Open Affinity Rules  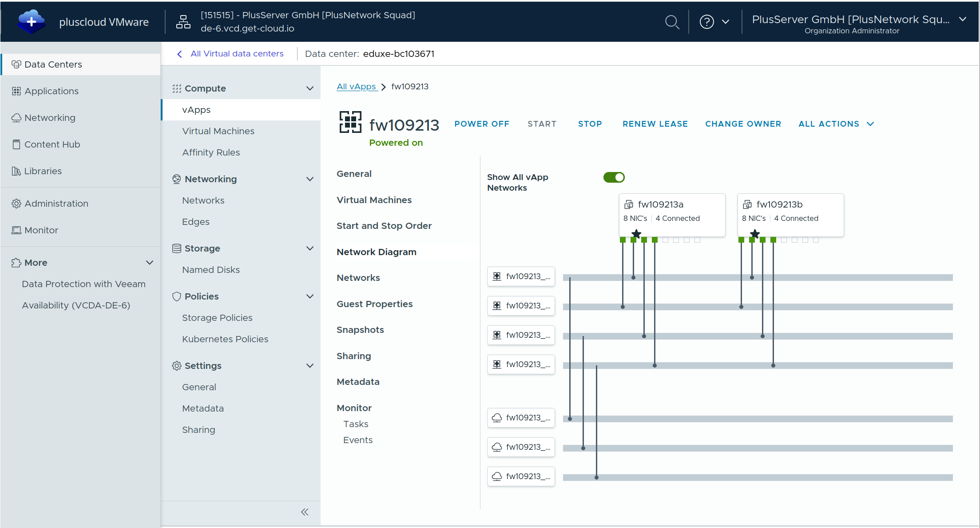click(x=211, y=152)
